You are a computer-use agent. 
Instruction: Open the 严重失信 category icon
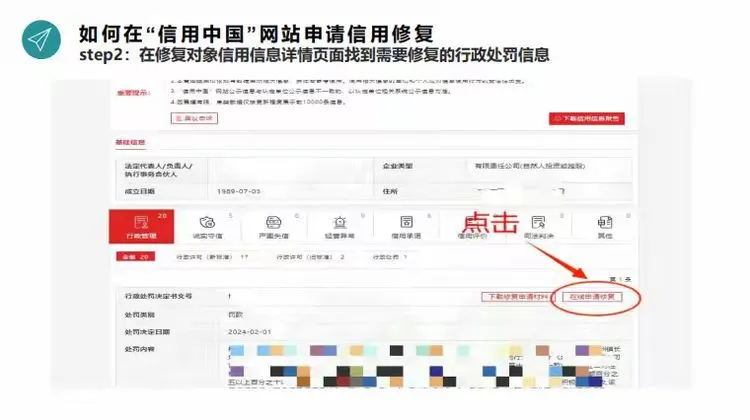[x=272, y=222]
